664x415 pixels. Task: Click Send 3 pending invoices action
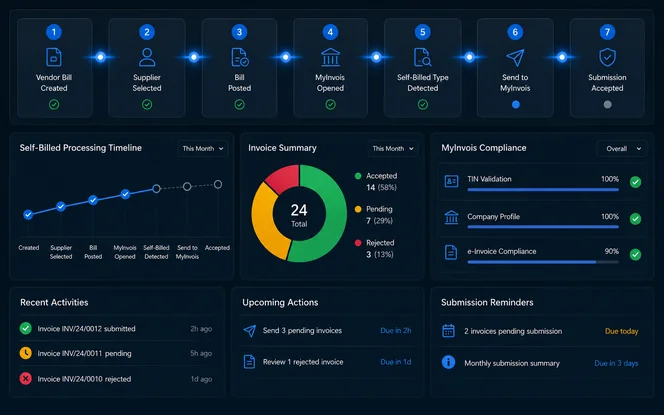tap(327, 330)
